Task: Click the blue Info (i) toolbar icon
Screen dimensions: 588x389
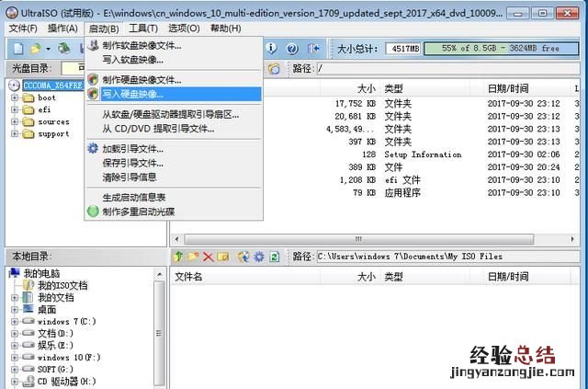Action: [272, 49]
